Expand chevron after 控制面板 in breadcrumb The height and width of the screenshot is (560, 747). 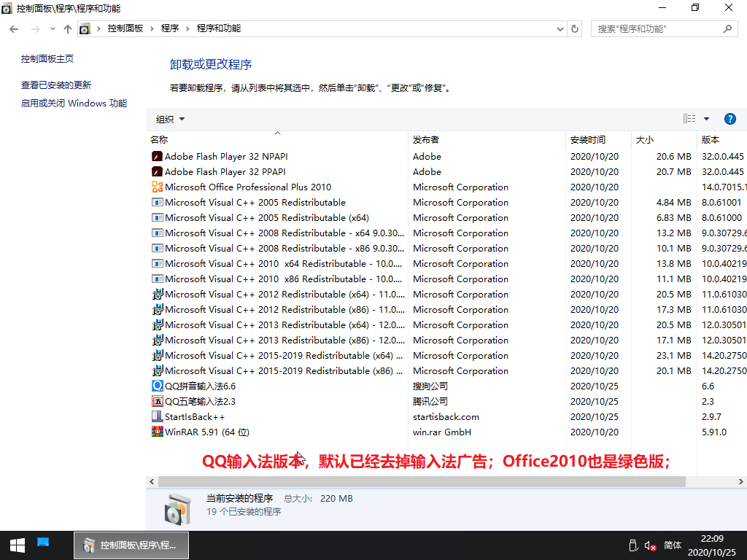coord(152,29)
